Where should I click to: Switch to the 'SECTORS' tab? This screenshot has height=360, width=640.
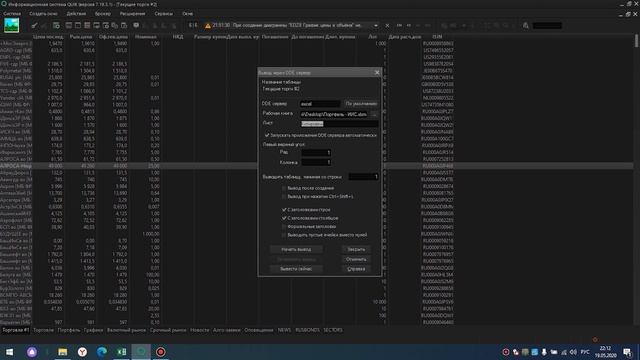pyautogui.click(x=333, y=330)
